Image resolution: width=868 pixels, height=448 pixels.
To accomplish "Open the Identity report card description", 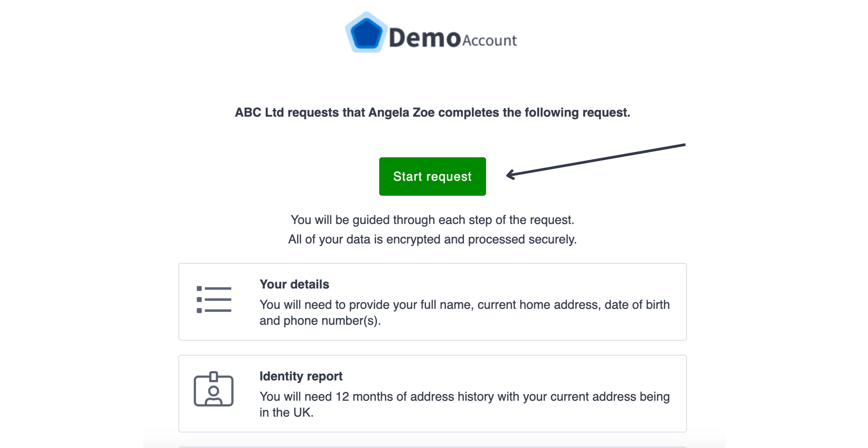I will tap(464, 404).
